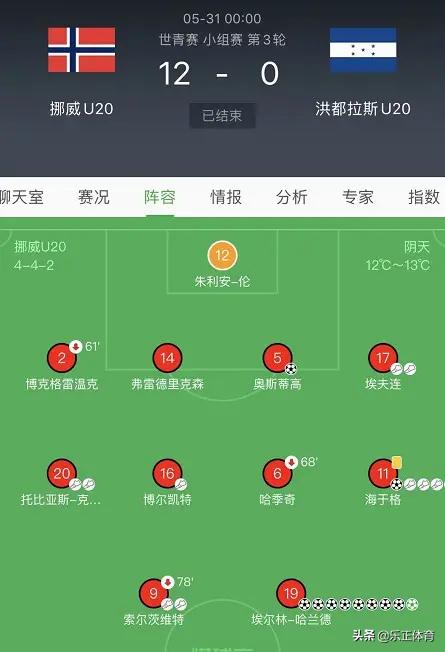
Task: Select player 20 circle
Action: pyautogui.click(x=62, y=473)
